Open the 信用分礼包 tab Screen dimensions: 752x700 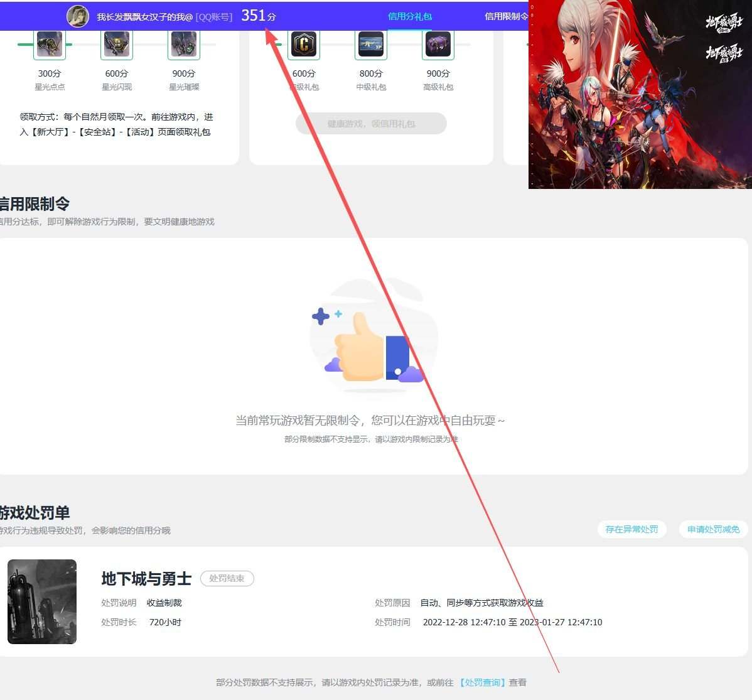coord(409,17)
